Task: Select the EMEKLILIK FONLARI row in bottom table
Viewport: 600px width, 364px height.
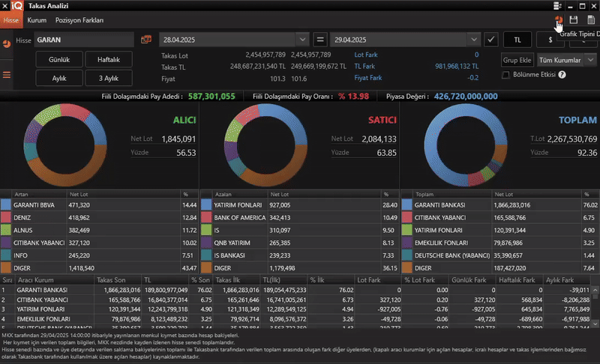Action: 295,319
